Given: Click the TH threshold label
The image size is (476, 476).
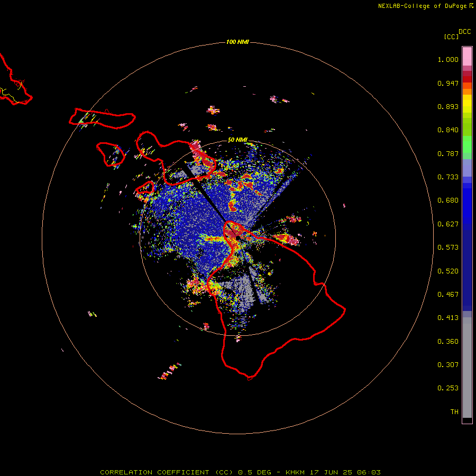Looking at the screenshot, I should pos(454,412).
